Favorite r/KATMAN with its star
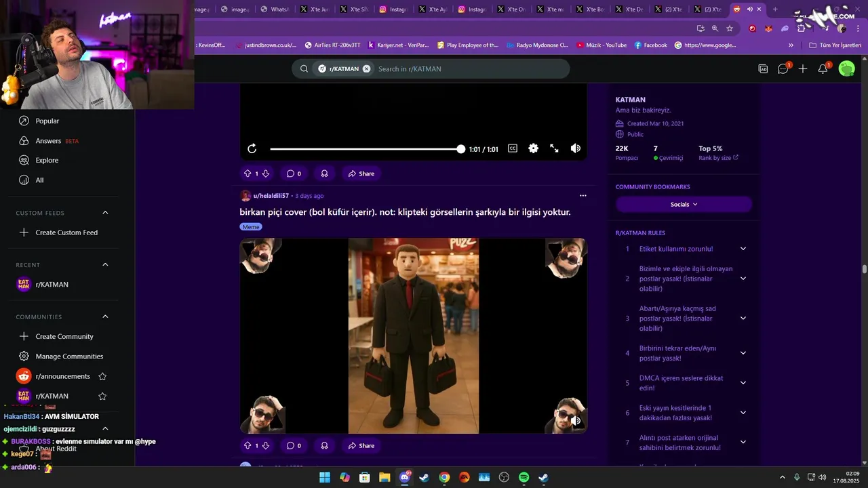 (102, 396)
